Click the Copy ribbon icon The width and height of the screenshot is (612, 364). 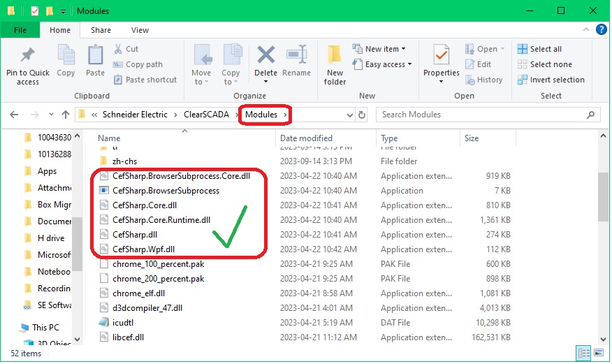(x=66, y=55)
